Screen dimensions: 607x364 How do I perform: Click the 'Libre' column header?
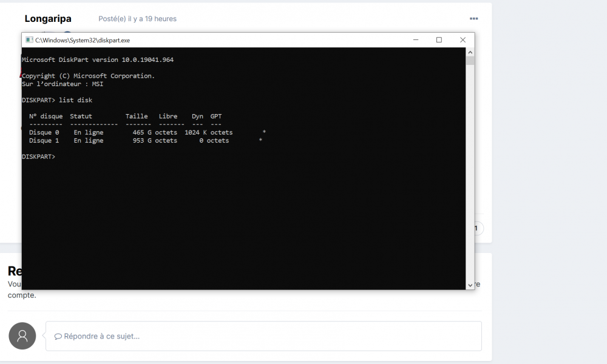pos(168,116)
